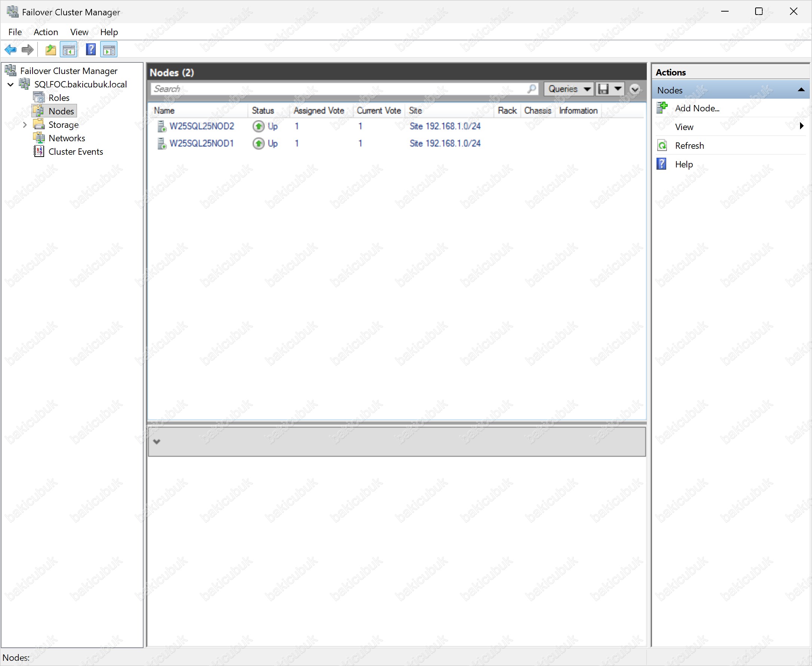
Task: Toggle Show/Hide Action Pane toolbar icon
Action: 109,49
